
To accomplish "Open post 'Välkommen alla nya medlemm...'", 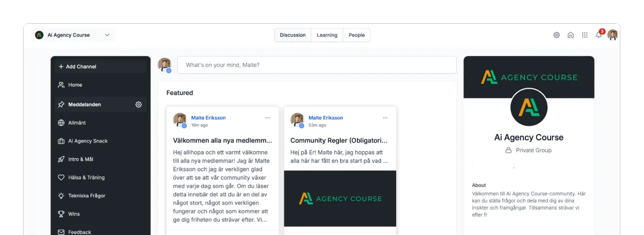I will (x=222, y=140).
